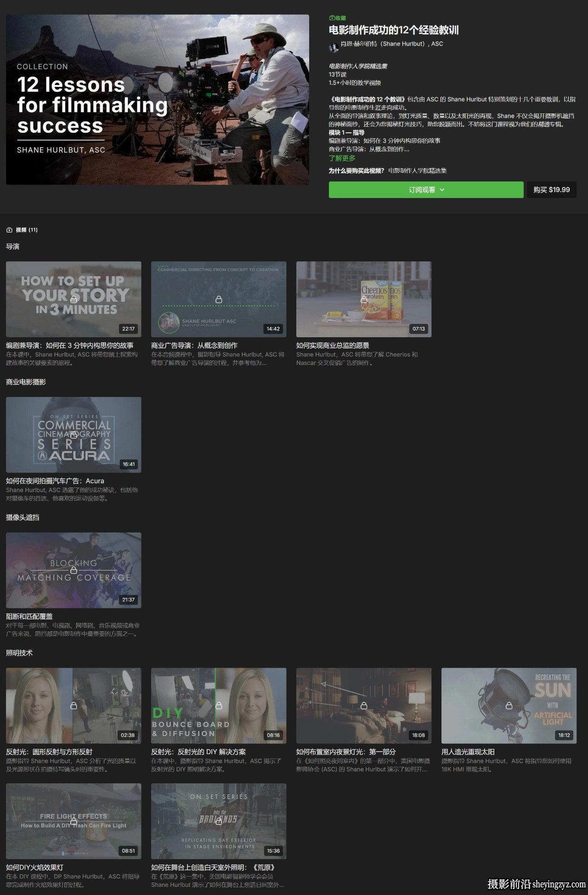Open video title 反射光：反射光的 DIY 解决方案
Viewport: 588px width, 895px height.
[198, 752]
